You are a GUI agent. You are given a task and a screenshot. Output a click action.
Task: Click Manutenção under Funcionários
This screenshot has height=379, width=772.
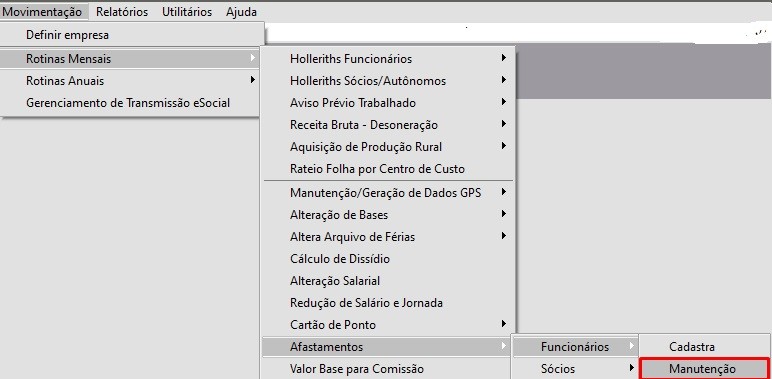[x=704, y=369]
